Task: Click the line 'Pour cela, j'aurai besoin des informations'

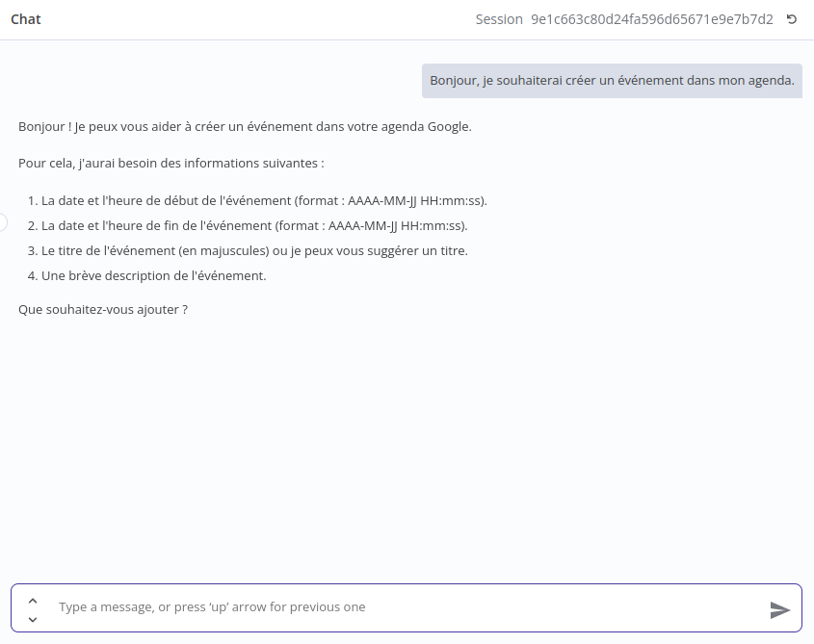Action: (171, 163)
